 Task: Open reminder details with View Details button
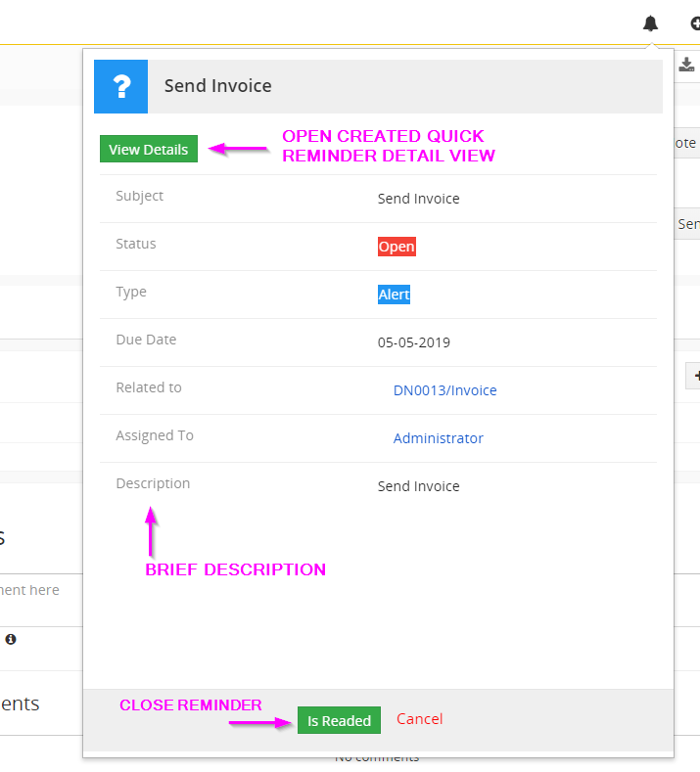pos(149,150)
